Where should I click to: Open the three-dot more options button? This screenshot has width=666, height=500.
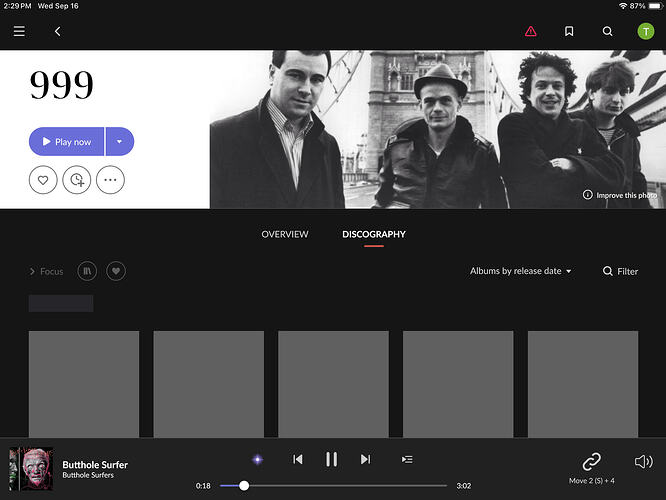click(110, 180)
